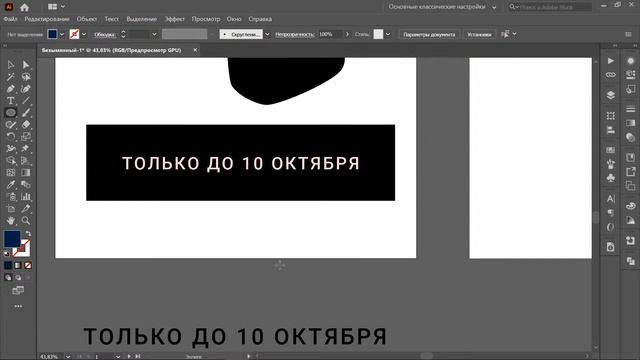Select the Type tool
The image size is (640, 360).
[11, 100]
